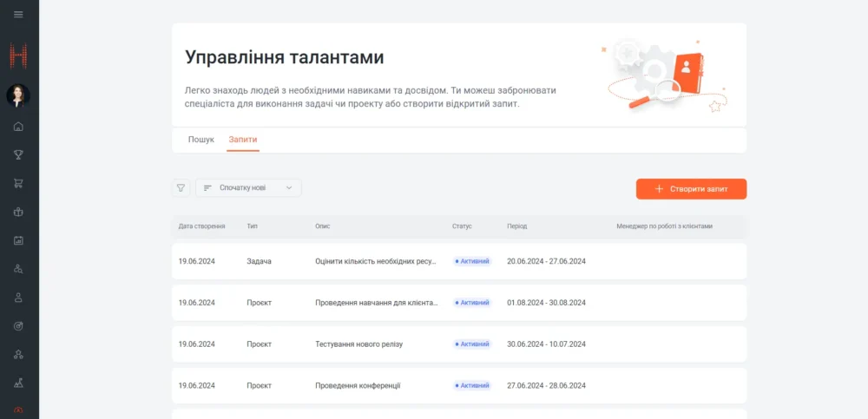Viewport: 868px width, 419px height.
Task: Click the funnel filter icon button
Action: [181, 188]
